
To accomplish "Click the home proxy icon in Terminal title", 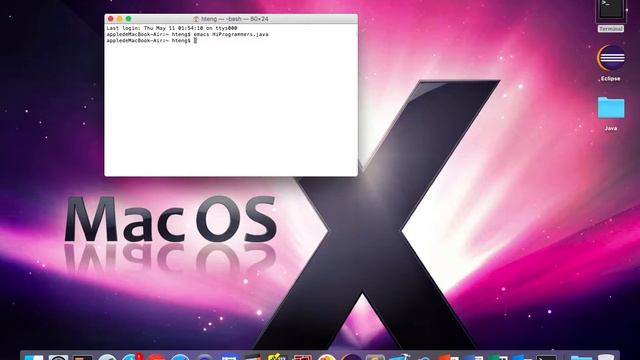I will click(x=196, y=19).
